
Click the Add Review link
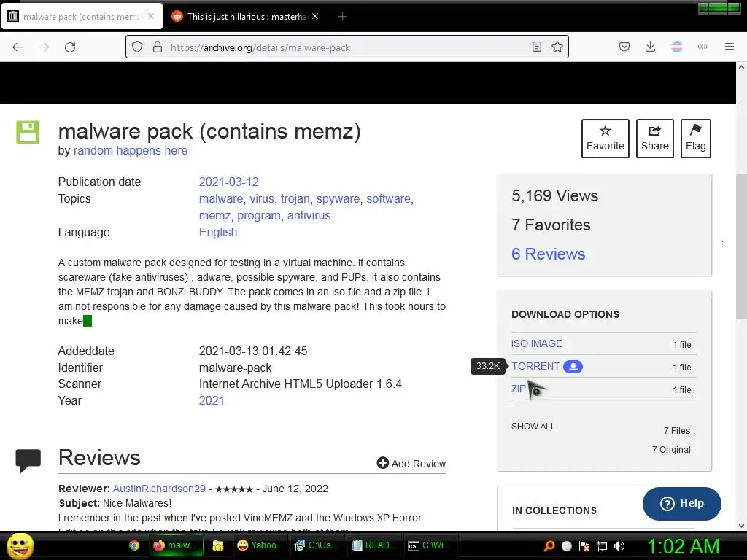pos(411,463)
